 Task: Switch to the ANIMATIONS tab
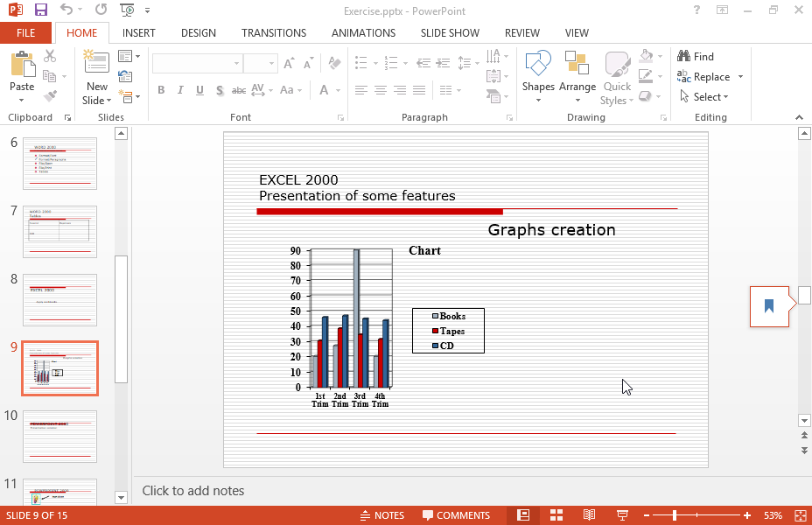[363, 33]
